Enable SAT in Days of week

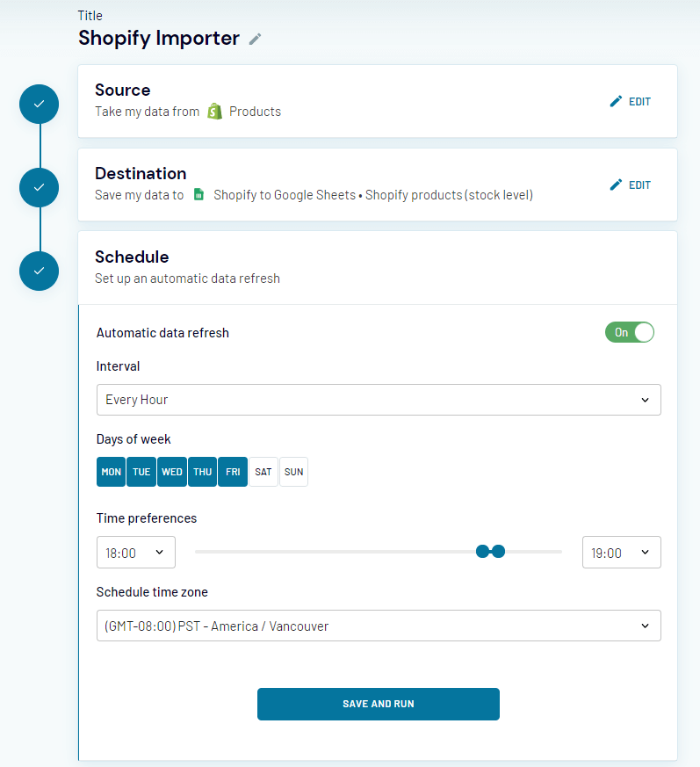[263, 472]
